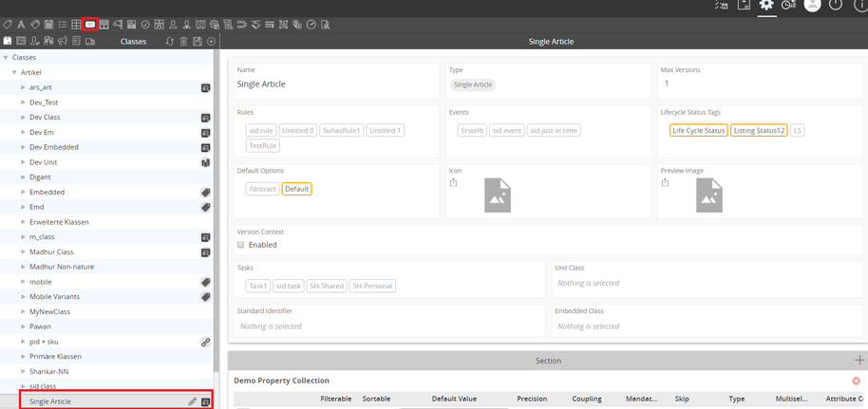The image size is (868, 409).
Task: Click the SH-Shared task chip
Action: pyautogui.click(x=327, y=287)
